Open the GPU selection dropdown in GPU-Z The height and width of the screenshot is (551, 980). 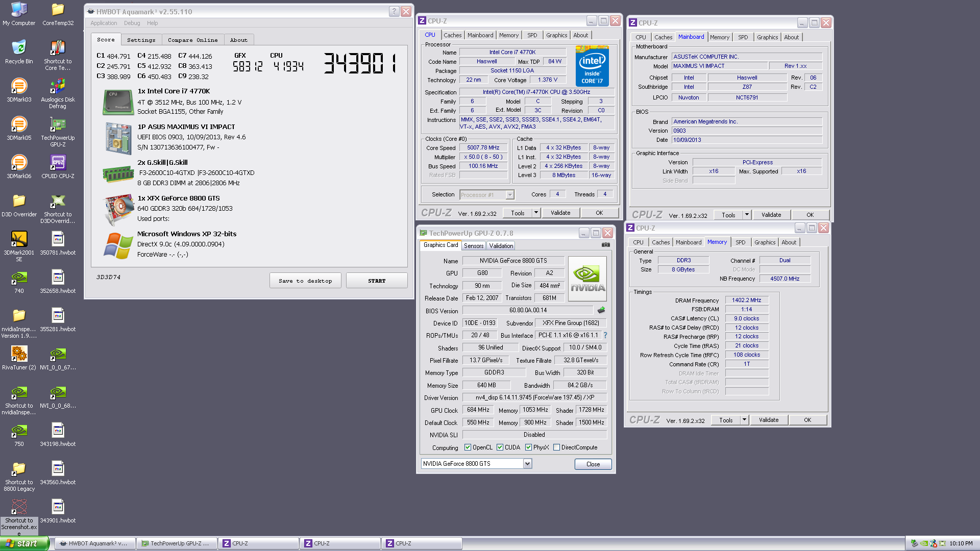(x=527, y=464)
